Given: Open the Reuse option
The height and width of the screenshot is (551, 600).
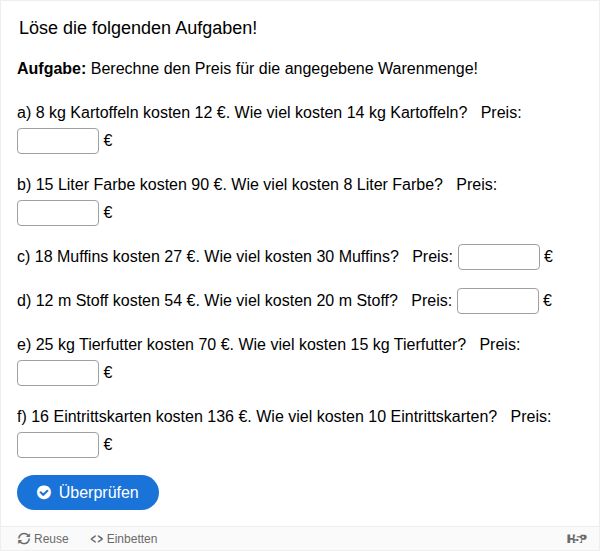Looking at the screenshot, I should click(43, 539).
